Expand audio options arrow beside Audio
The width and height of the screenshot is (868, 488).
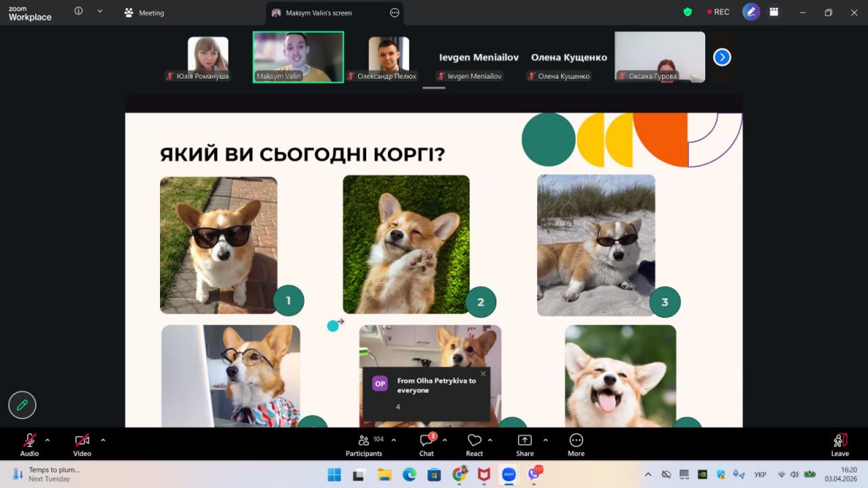[x=47, y=440]
